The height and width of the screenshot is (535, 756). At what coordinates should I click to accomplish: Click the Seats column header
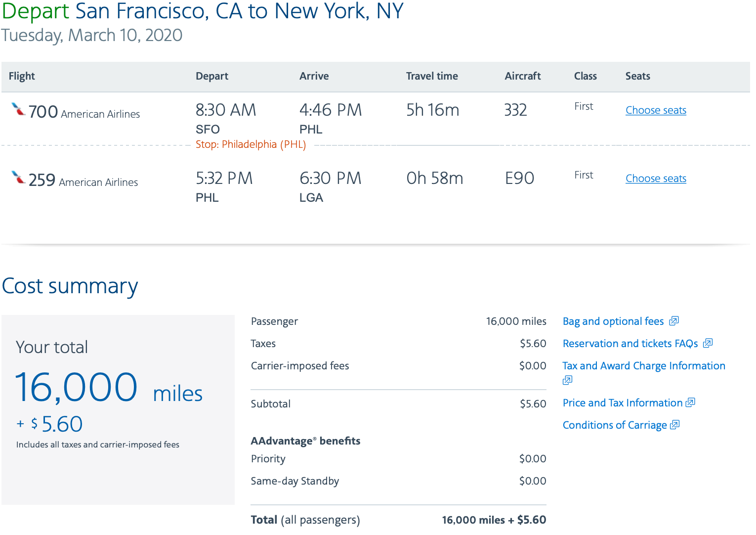[638, 76]
